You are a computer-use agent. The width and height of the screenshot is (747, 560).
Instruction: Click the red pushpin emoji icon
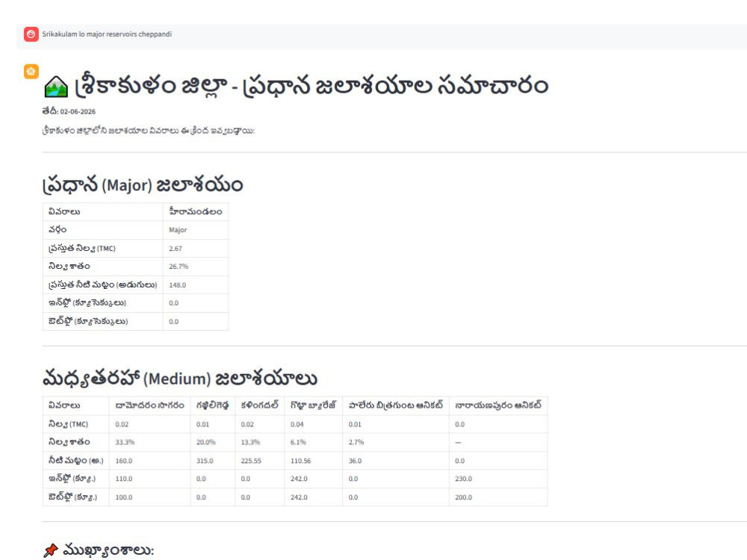pyautogui.click(x=51, y=550)
